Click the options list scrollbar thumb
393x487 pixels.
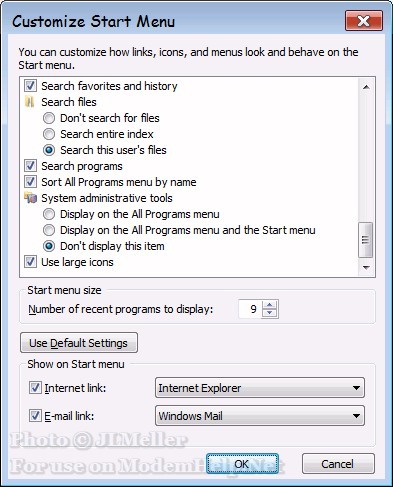(x=366, y=240)
